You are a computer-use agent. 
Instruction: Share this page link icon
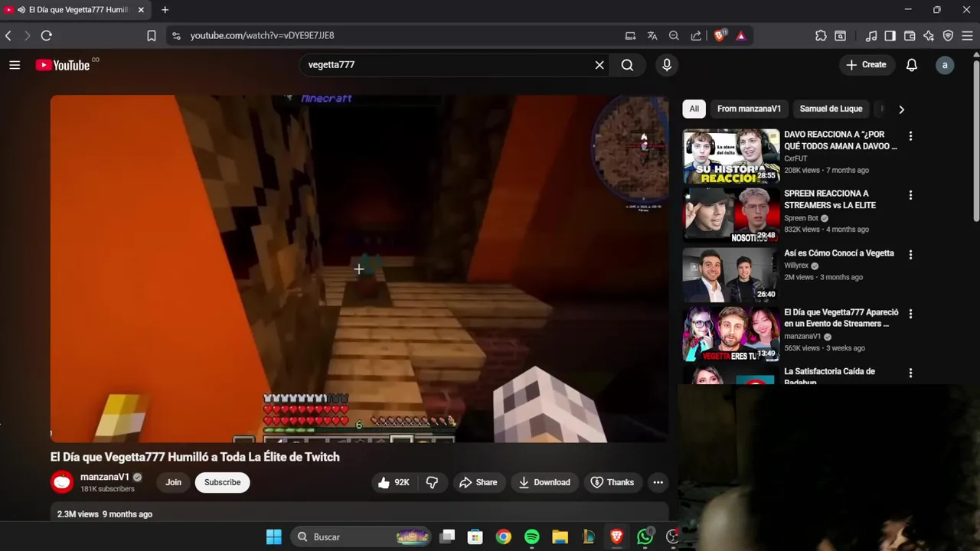(696, 35)
